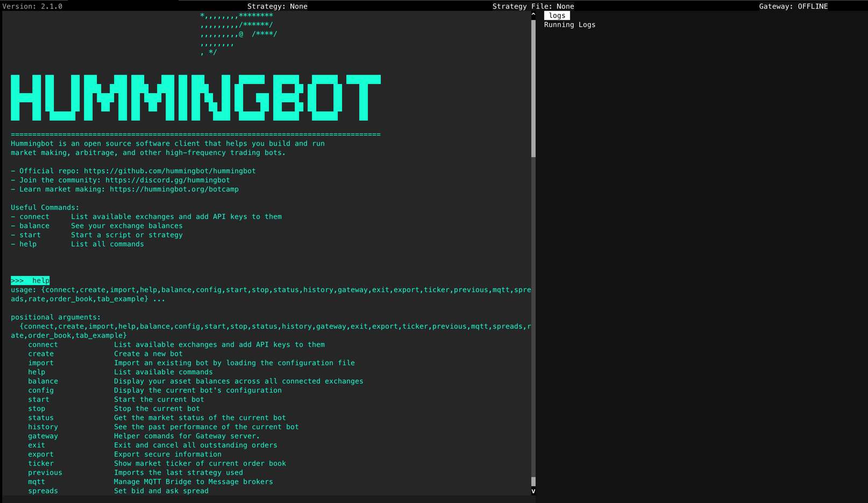Click the 'history' row in help list
This screenshot has height=503, width=868.
[163, 427]
